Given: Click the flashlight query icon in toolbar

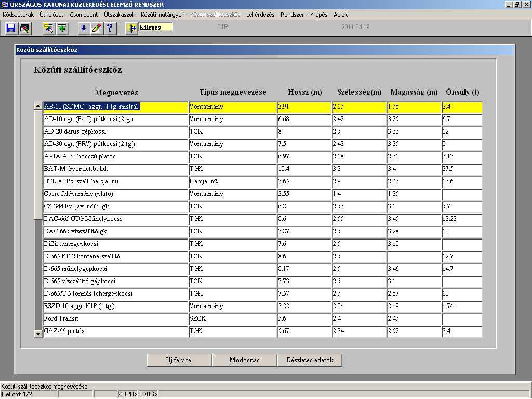Looking at the screenshot, I should (x=48, y=28).
